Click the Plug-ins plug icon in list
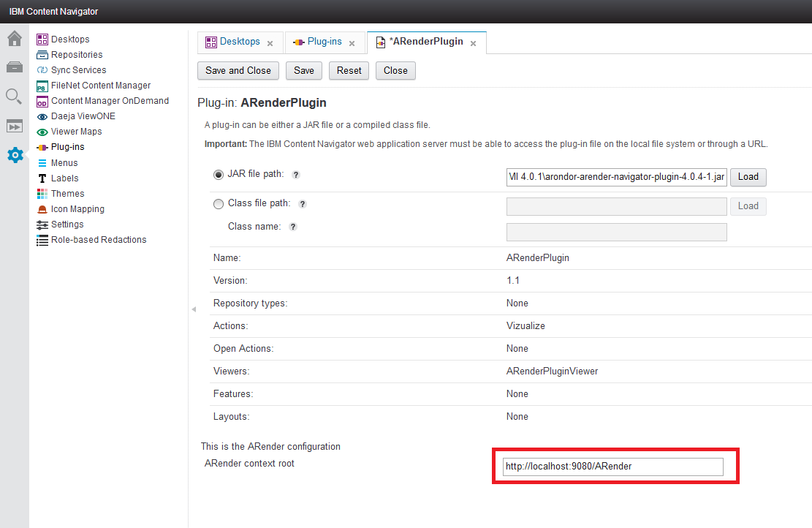 pyautogui.click(x=42, y=147)
